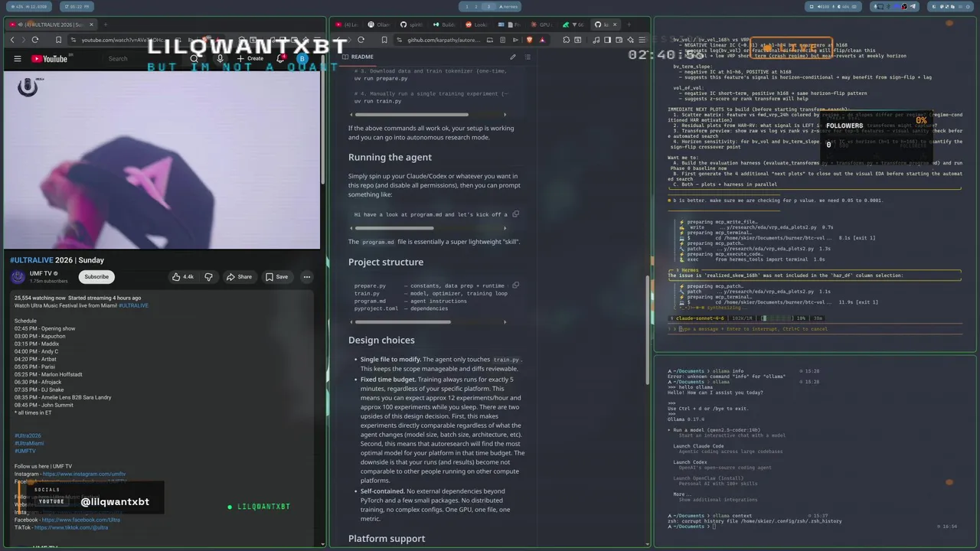
Task: Click the YouTube logo
Action: click(49, 59)
